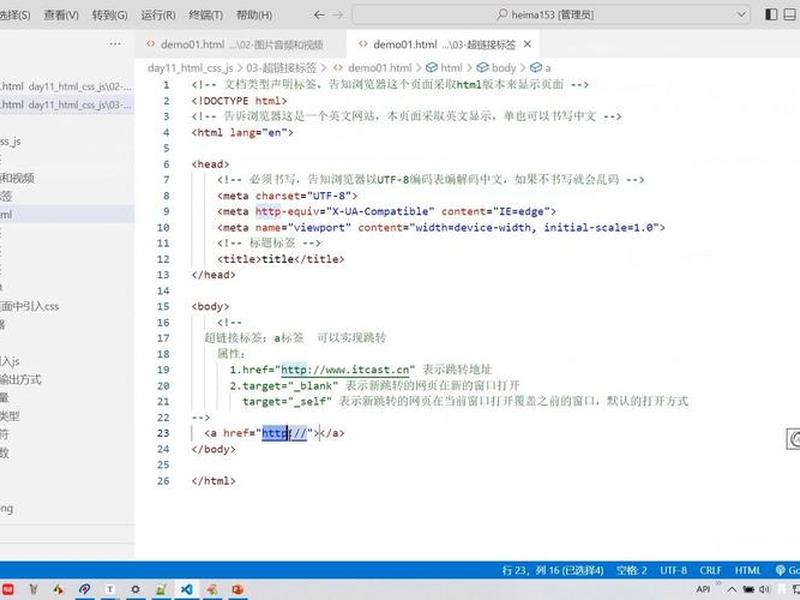Click the battery tray icon
This screenshot has height=600, width=800.
[x=748, y=590]
